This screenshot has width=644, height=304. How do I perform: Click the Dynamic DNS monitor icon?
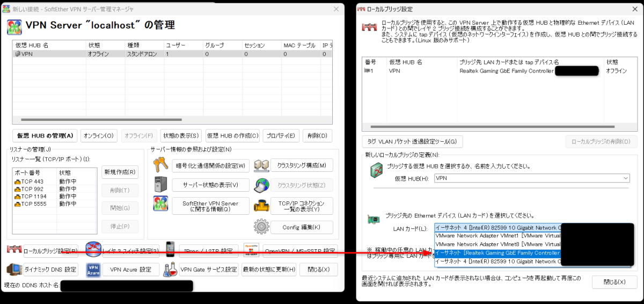pos(14,269)
